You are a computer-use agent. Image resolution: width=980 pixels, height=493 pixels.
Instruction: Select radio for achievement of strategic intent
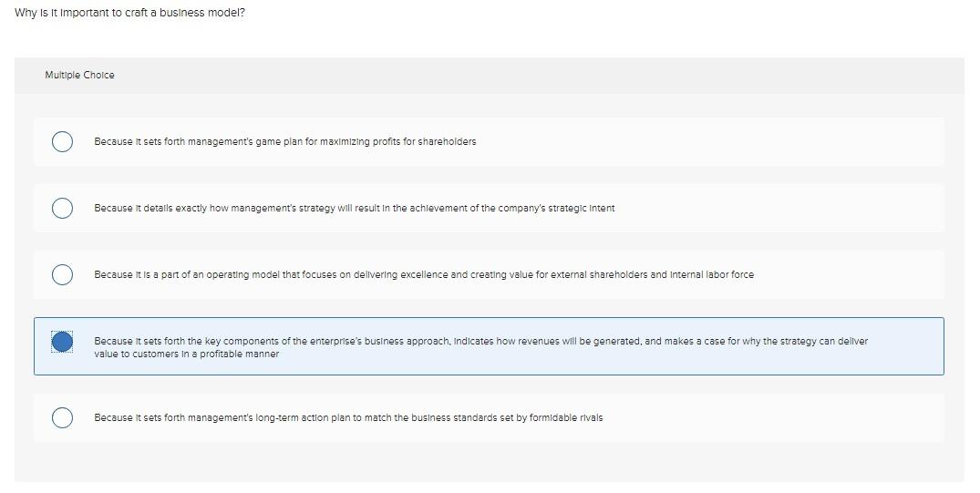(x=62, y=208)
